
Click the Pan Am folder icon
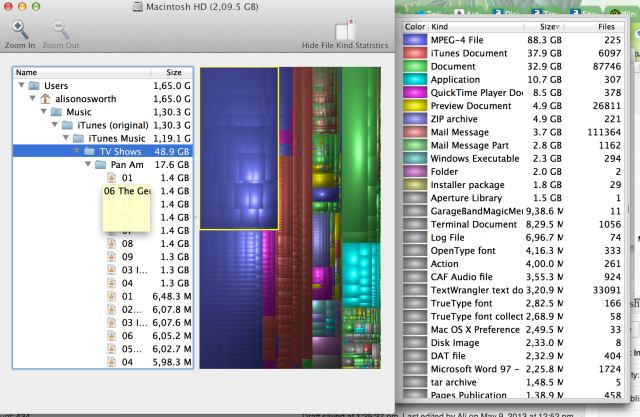tap(100, 164)
